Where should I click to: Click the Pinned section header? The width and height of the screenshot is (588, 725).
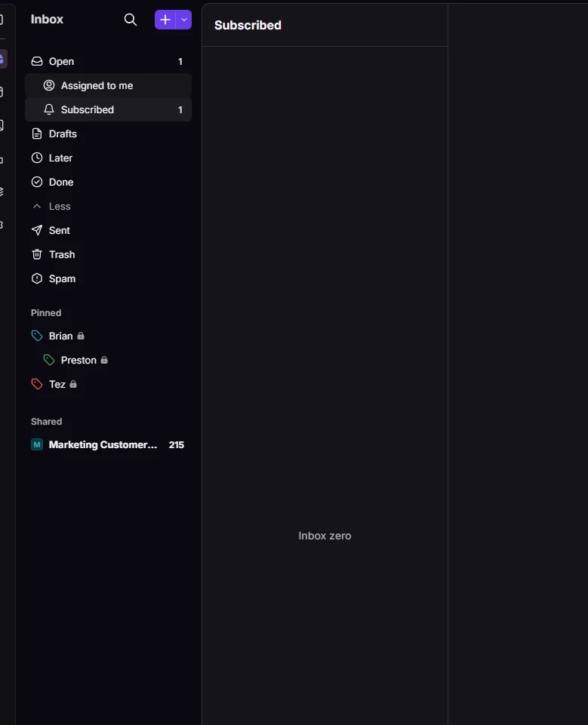pos(46,312)
